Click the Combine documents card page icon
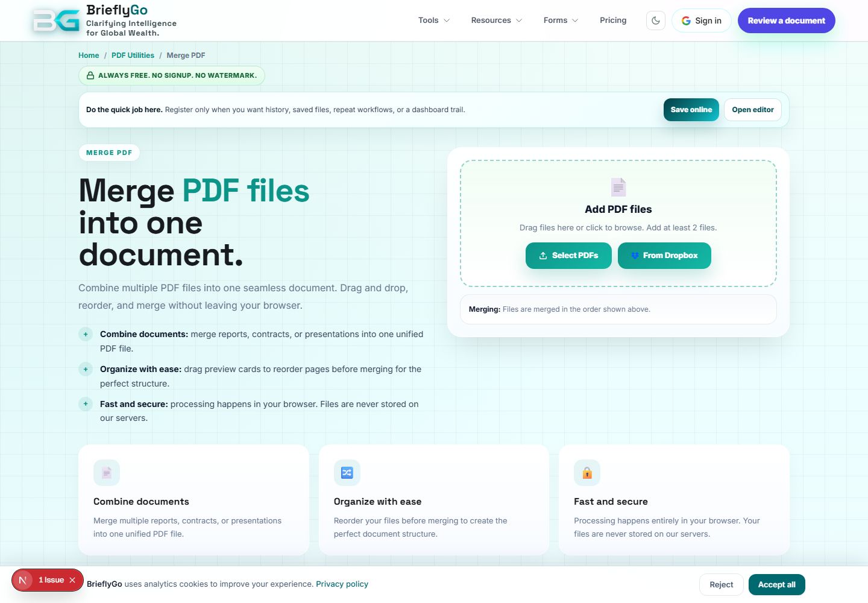The image size is (868, 603). (x=107, y=473)
